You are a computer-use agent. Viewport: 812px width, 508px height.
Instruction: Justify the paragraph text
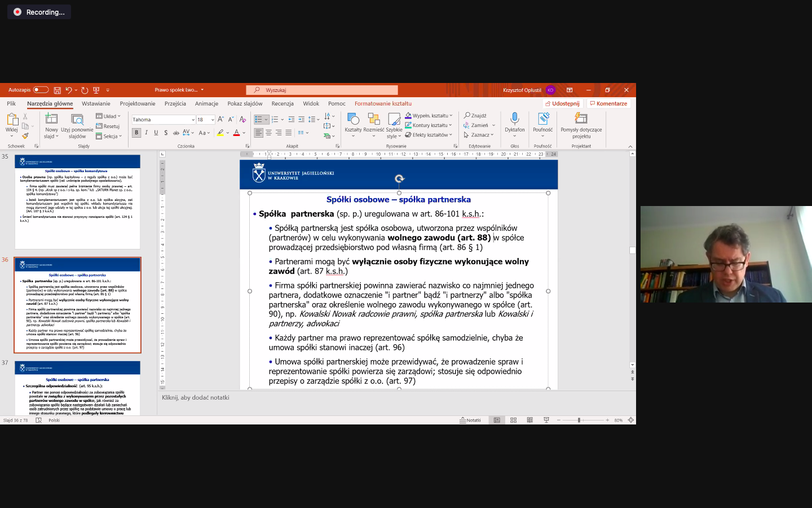(289, 133)
